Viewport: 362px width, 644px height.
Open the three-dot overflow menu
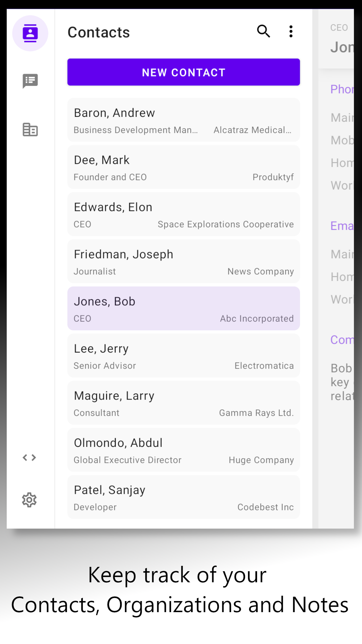pos(291,32)
